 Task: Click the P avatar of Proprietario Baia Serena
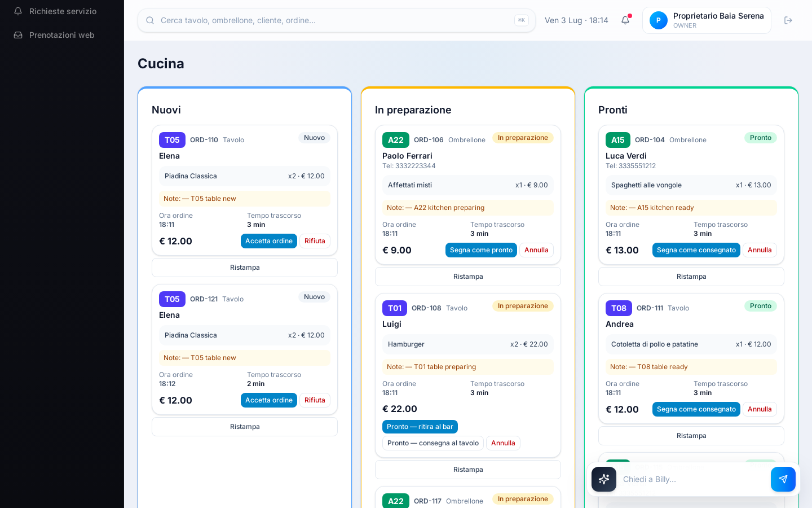659,20
